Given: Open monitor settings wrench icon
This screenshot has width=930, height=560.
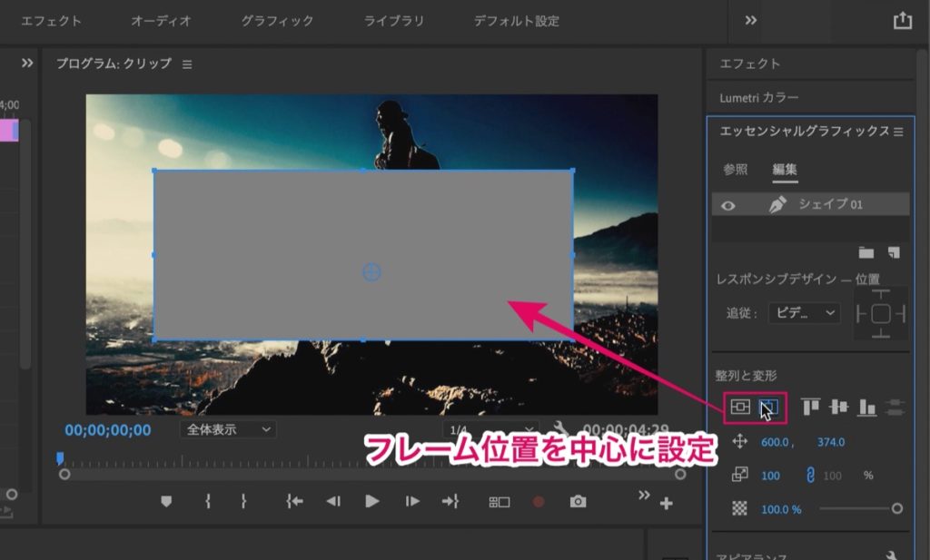Looking at the screenshot, I should click(559, 427).
